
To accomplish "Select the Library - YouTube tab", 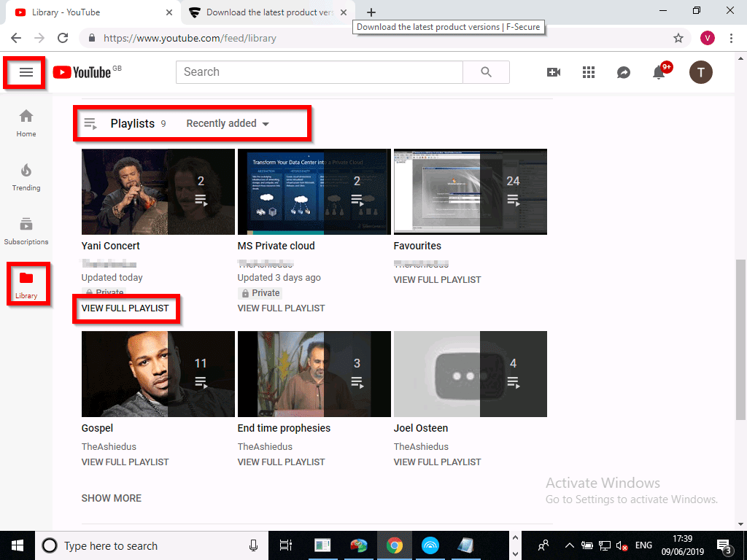I will coord(93,12).
